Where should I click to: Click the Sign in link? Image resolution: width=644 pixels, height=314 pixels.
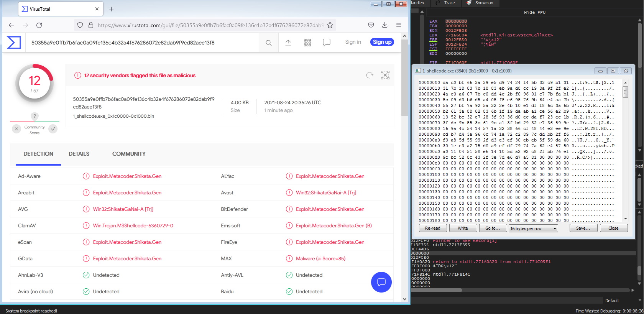[x=353, y=42]
